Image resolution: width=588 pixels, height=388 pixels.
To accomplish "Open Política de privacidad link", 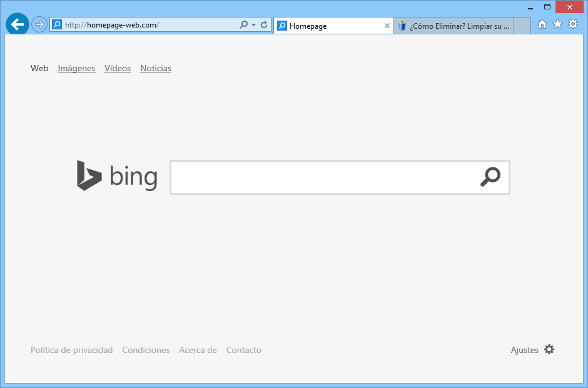I will pyautogui.click(x=72, y=350).
